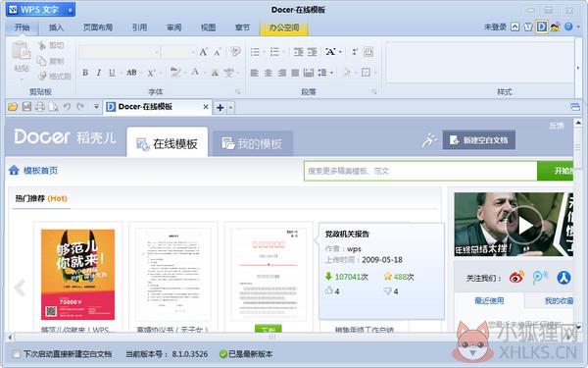Toggle Underline formatting button

[112, 73]
